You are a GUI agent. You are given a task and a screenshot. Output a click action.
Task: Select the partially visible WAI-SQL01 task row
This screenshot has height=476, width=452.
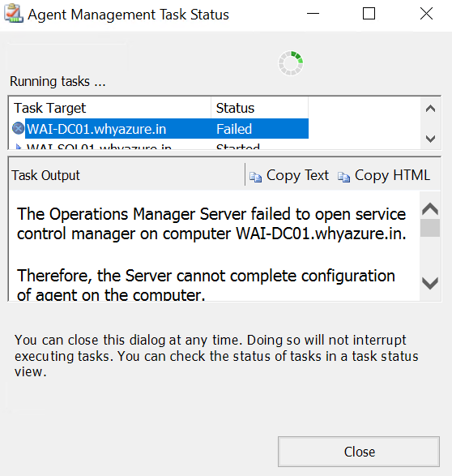pos(160,146)
